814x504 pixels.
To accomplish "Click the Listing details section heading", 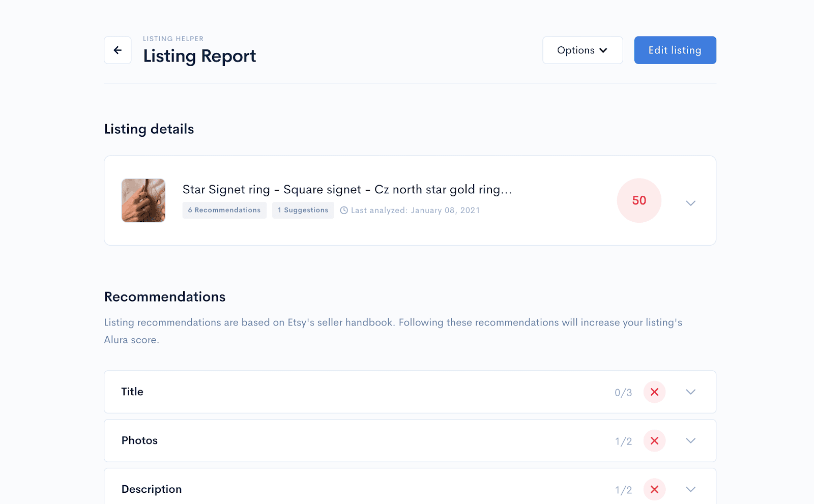I will tap(149, 129).
